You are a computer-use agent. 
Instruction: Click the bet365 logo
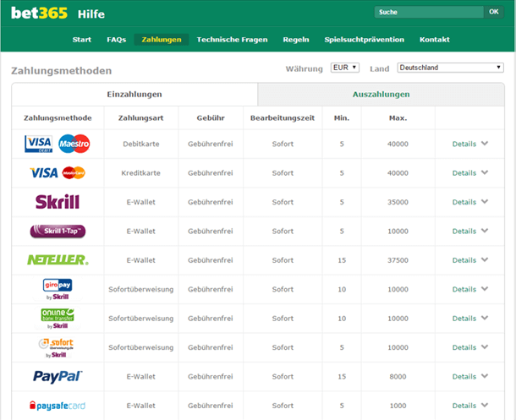click(39, 14)
